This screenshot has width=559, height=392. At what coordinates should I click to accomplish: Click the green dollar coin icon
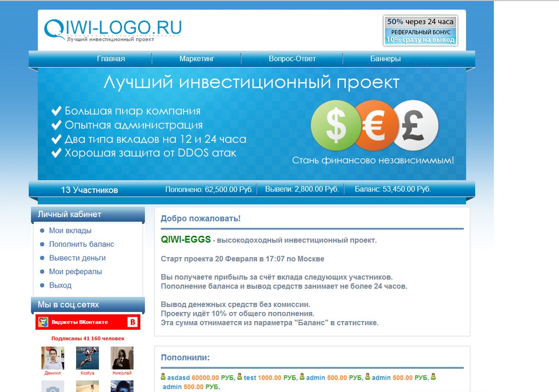(x=335, y=125)
